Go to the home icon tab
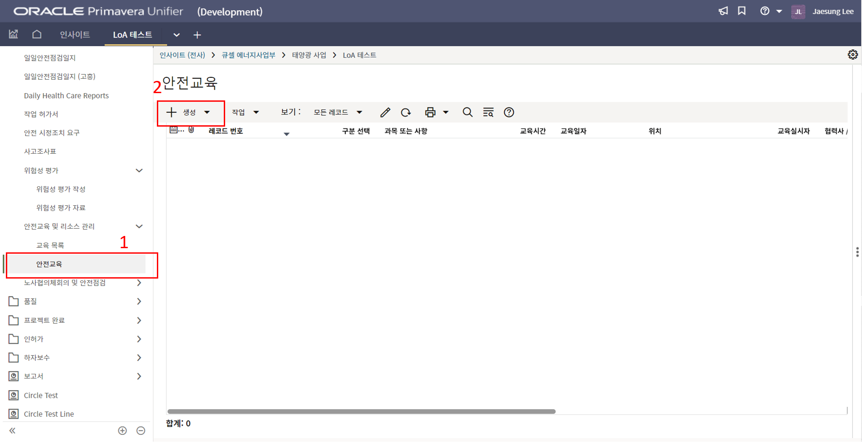This screenshot has width=868, height=443. [x=37, y=34]
